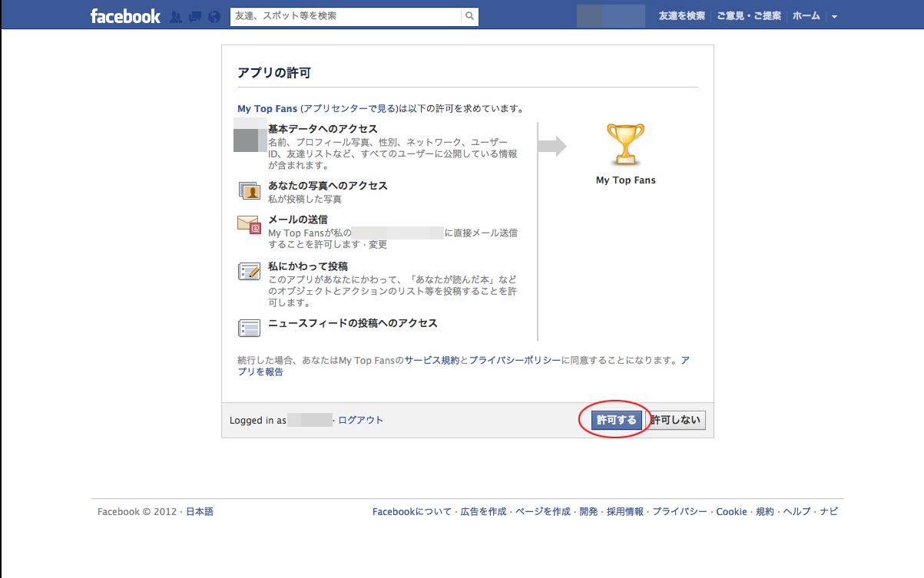Click アプリを報告 link

point(464,365)
